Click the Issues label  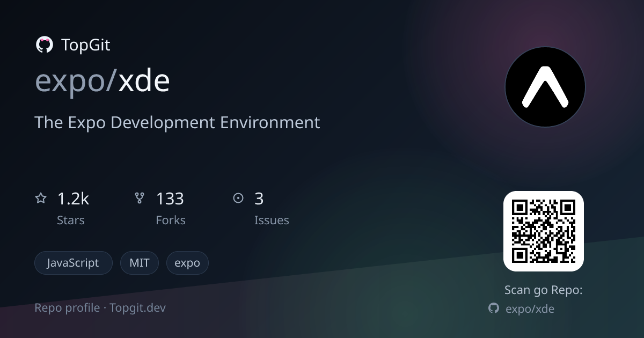tap(272, 220)
